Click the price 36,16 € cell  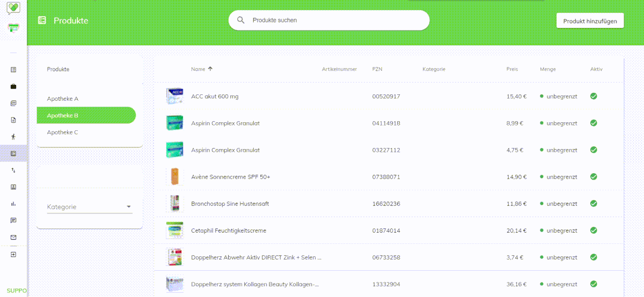[x=516, y=284]
